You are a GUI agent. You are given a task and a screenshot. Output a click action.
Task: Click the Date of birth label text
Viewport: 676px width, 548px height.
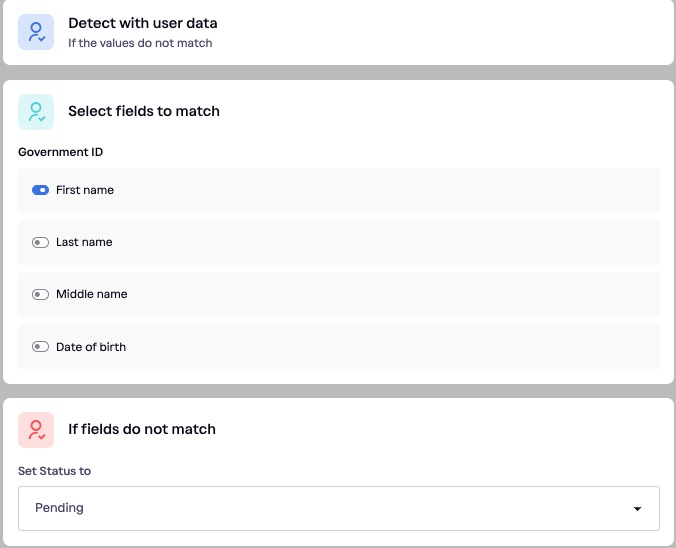pos(91,347)
